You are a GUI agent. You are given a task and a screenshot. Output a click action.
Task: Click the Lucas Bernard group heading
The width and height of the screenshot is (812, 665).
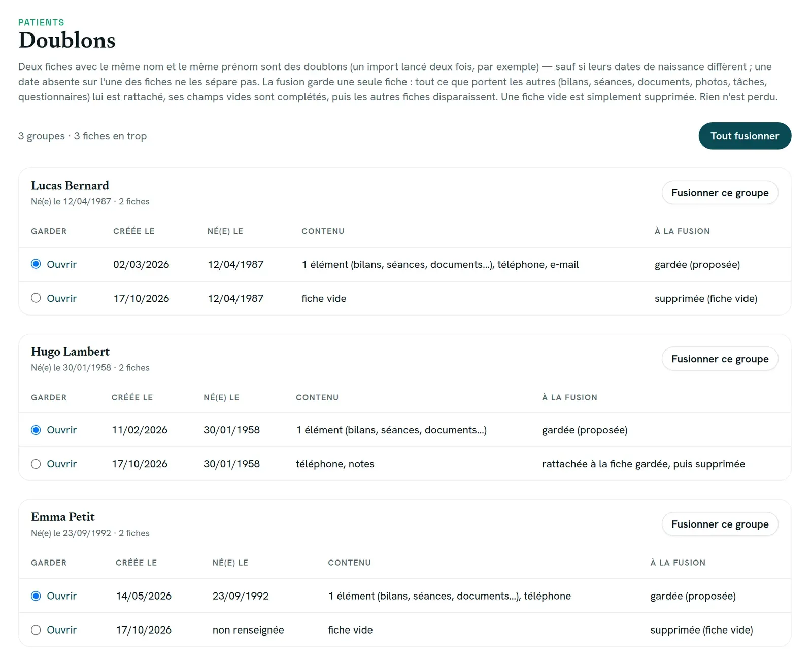pyautogui.click(x=70, y=186)
